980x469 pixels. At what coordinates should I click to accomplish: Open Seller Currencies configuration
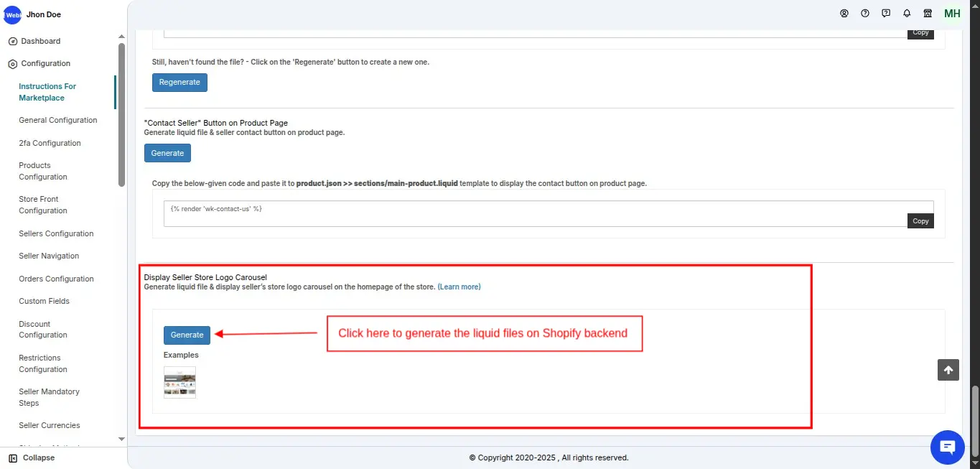coord(49,425)
